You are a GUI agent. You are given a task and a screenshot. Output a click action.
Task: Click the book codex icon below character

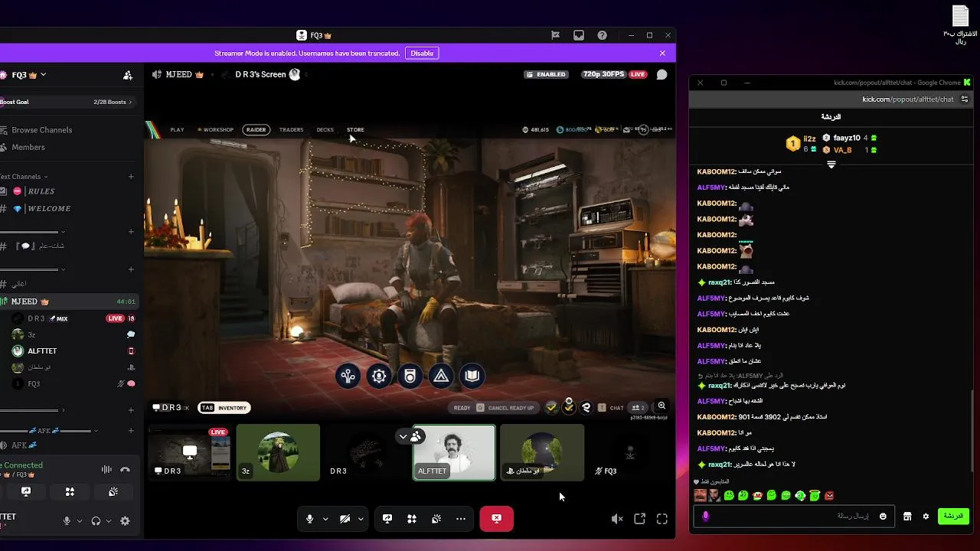[472, 376]
